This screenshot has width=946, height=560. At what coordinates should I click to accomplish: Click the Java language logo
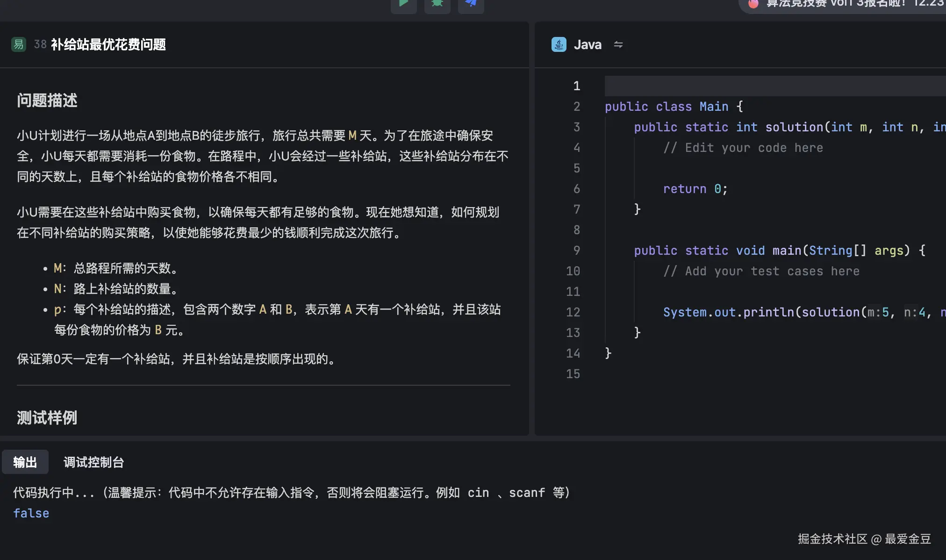tap(558, 44)
